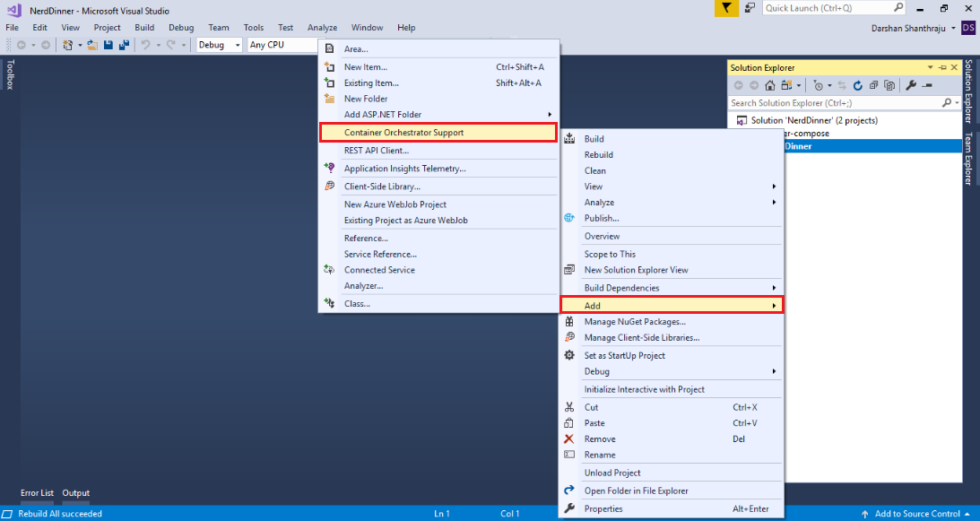Select the Solution 'NerdDinner' (2 projects) node
This screenshot has height=521, width=980.
point(814,120)
